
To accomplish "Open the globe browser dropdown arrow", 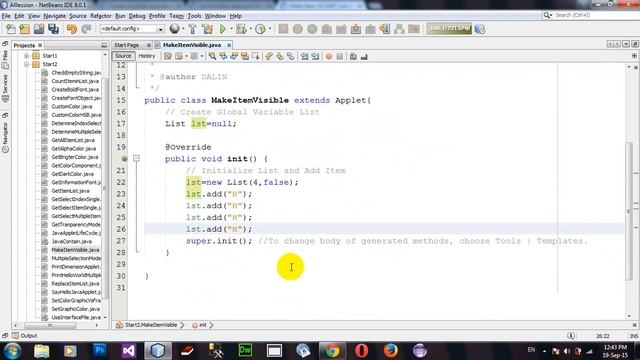I will 182,29.
